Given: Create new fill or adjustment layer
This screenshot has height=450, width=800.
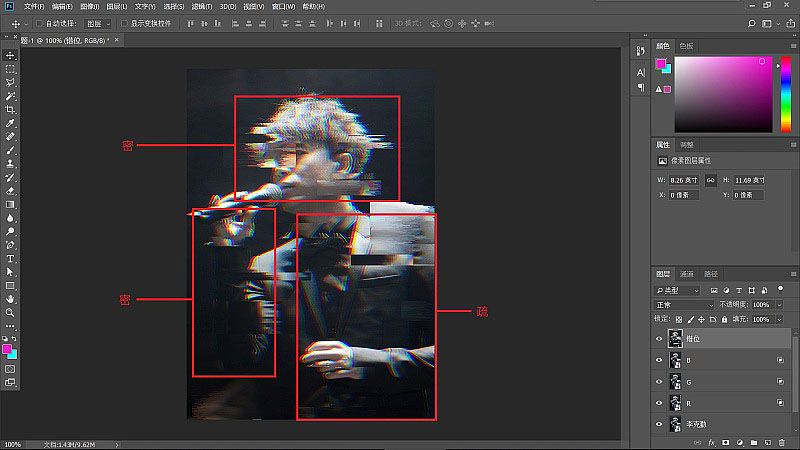Looking at the screenshot, I should (x=740, y=443).
